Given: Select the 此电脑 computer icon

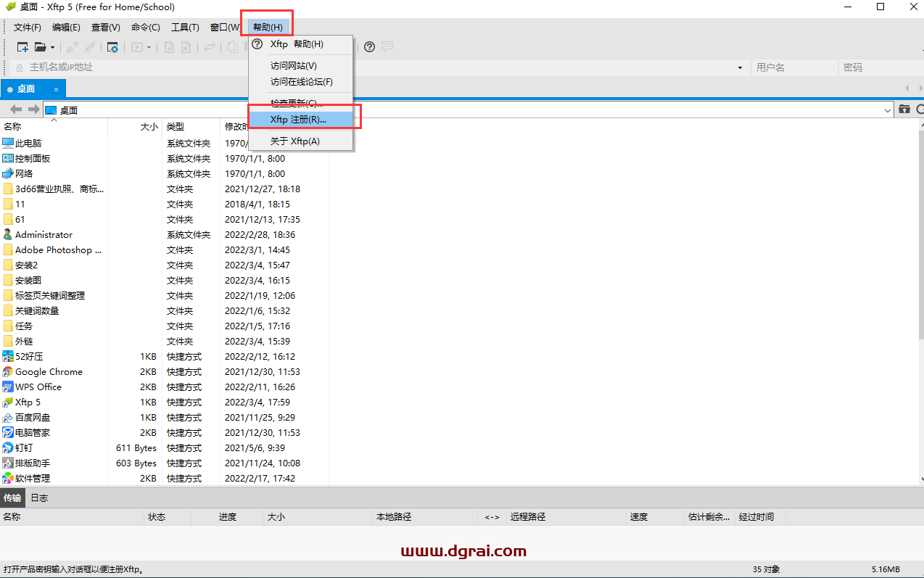Looking at the screenshot, I should [x=8, y=144].
